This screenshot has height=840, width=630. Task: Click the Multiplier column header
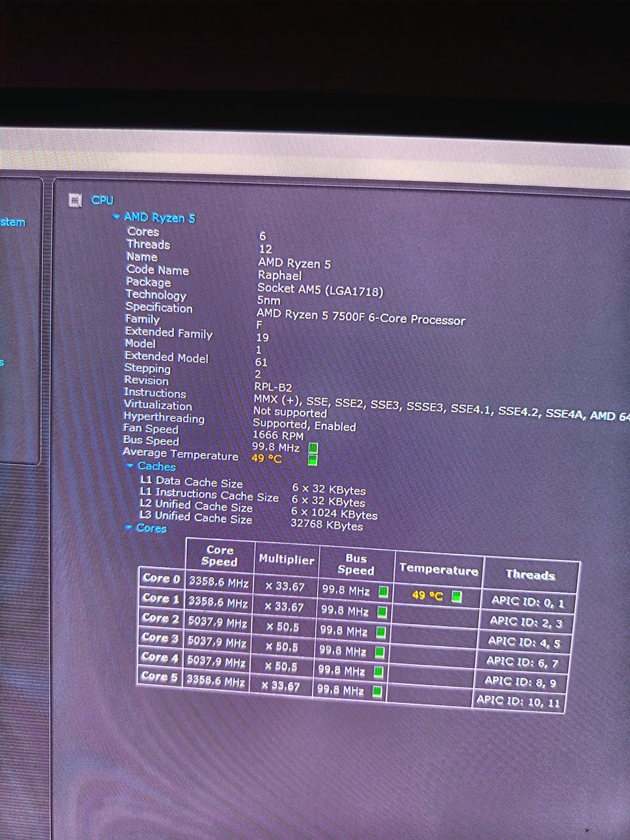(x=286, y=559)
